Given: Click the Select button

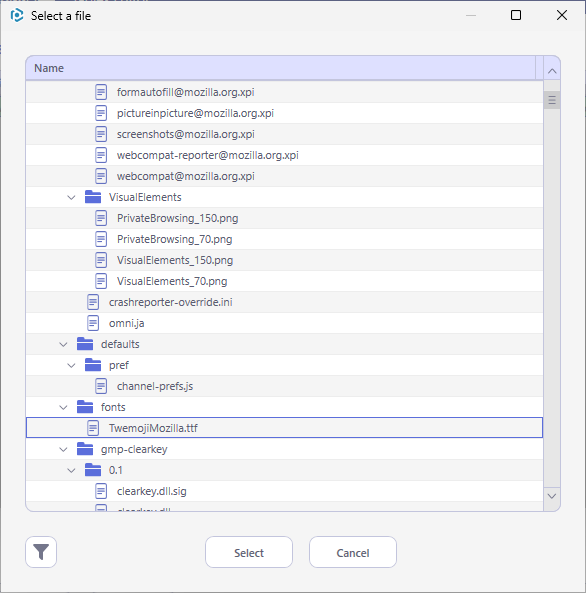Looking at the screenshot, I should coord(249,552).
